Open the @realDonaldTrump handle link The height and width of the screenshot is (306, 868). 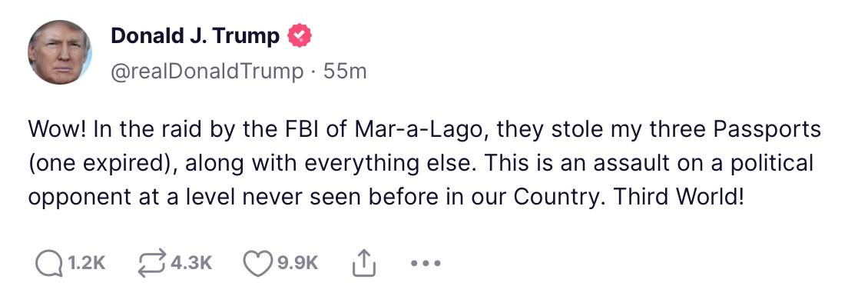(x=207, y=72)
